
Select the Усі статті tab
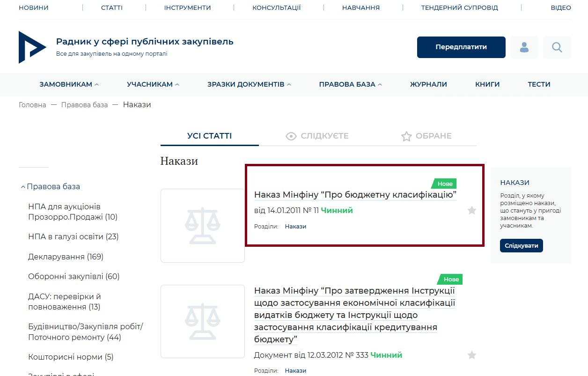tap(209, 136)
